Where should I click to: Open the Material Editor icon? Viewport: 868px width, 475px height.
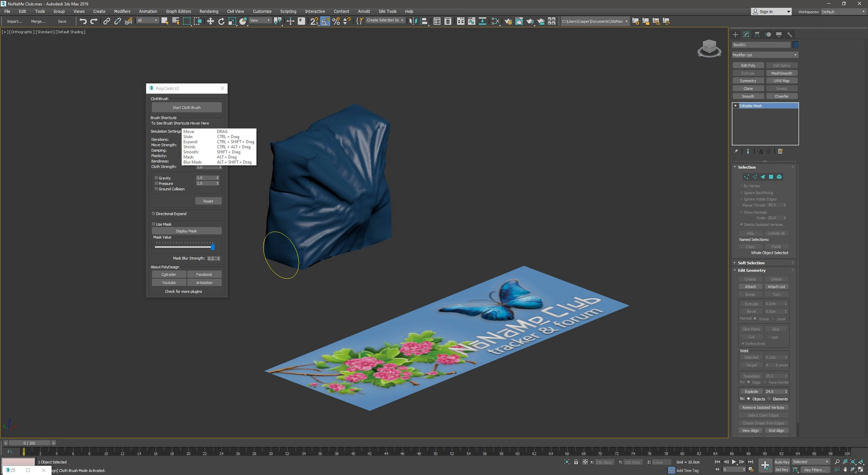pos(495,21)
